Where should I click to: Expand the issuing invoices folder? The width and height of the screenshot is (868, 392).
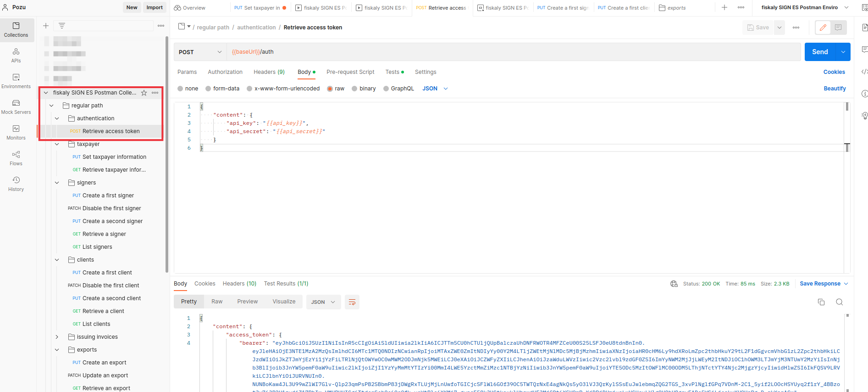coord(57,337)
